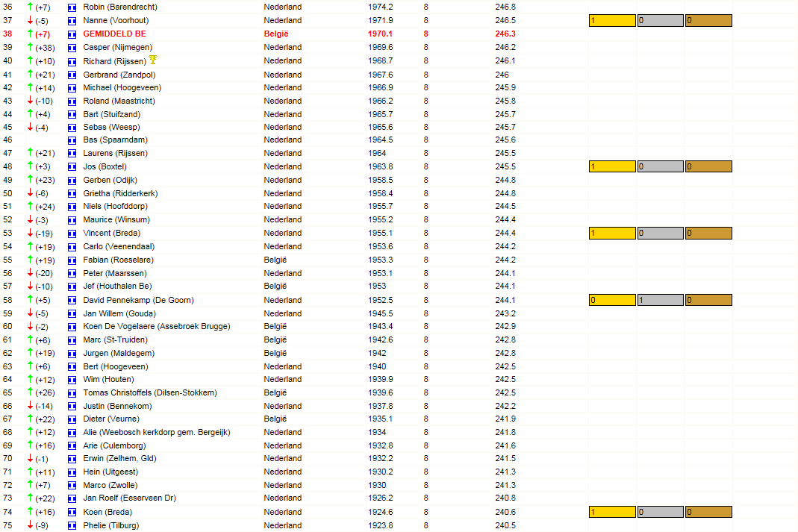
Task: Click the red down arrow for Vincent (Breda)
Action: 30,233
